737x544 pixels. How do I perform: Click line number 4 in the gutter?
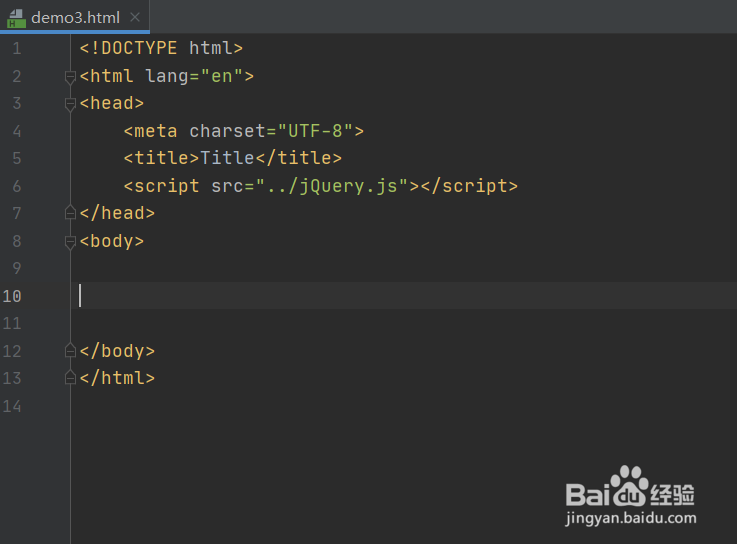coord(17,131)
